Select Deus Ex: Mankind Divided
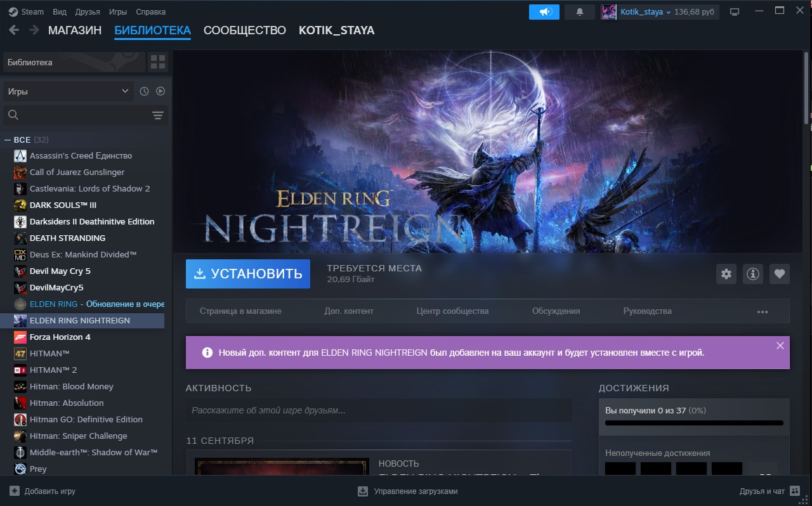This screenshot has width=812, height=506. click(83, 254)
